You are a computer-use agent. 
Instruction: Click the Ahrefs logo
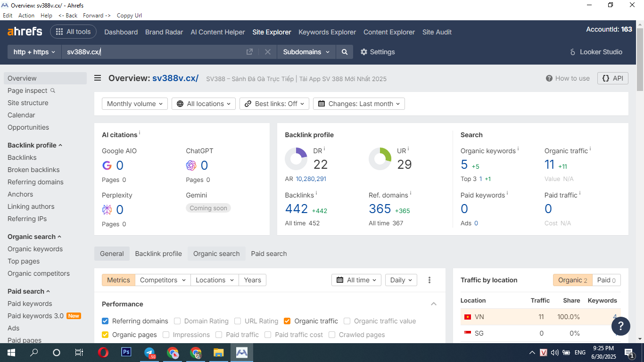pyautogui.click(x=25, y=32)
